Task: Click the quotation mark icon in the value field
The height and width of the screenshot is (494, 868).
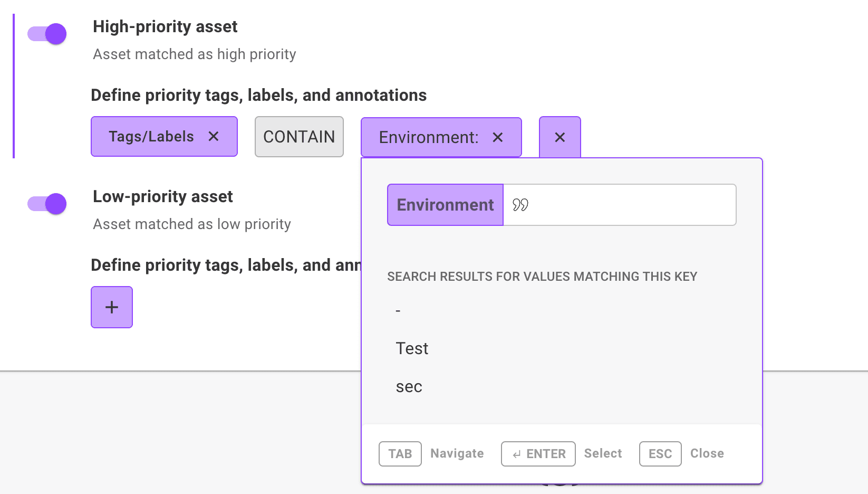Action: click(x=520, y=205)
